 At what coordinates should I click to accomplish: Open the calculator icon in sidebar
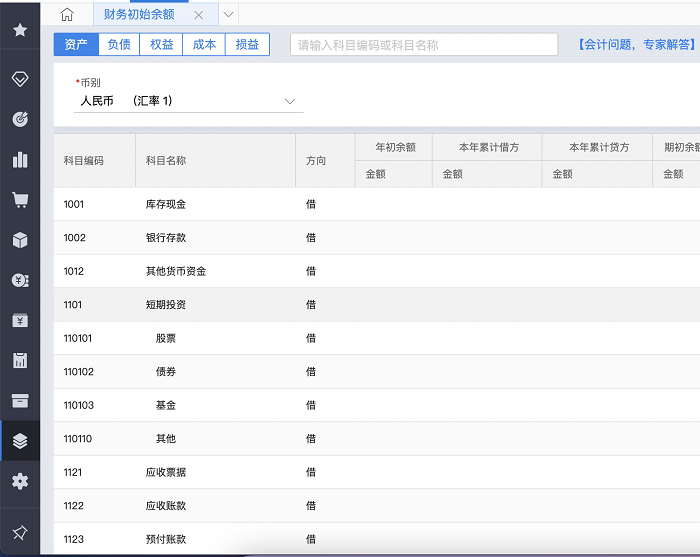pyautogui.click(x=19, y=360)
